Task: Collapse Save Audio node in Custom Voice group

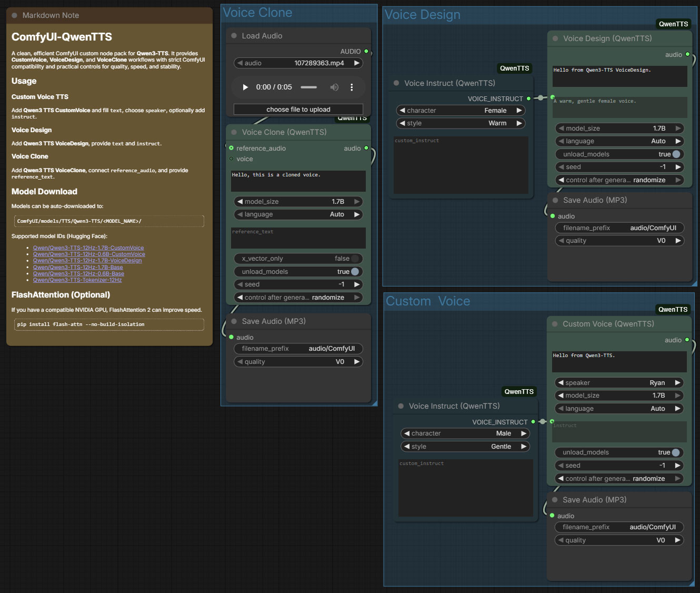Action: pyautogui.click(x=555, y=500)
